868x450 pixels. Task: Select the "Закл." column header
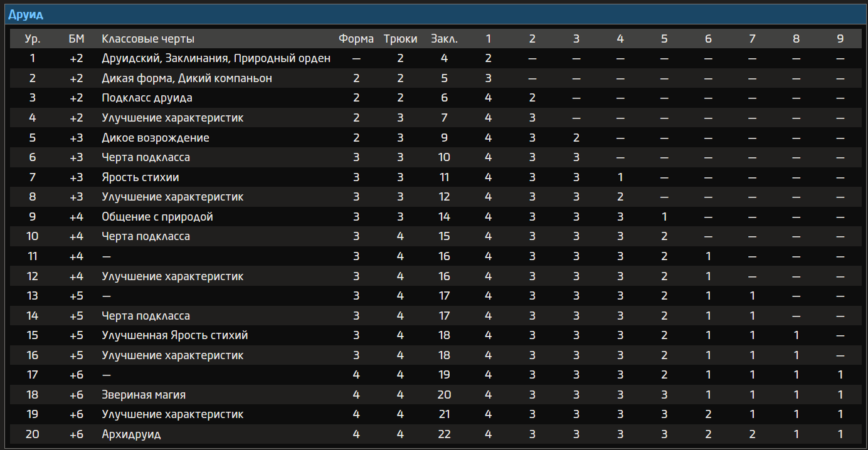444,39
